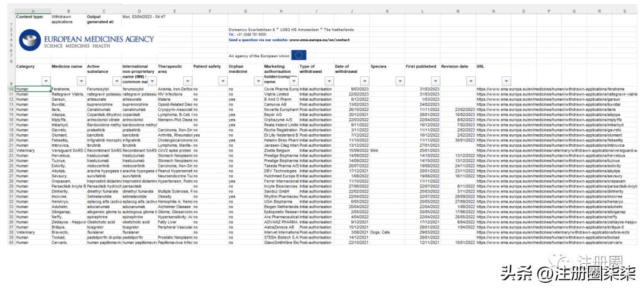The width and height of the screenshot is (644, 290).
Task: Open the Orphan medicine filter dropdown
Action: point(258,81)
